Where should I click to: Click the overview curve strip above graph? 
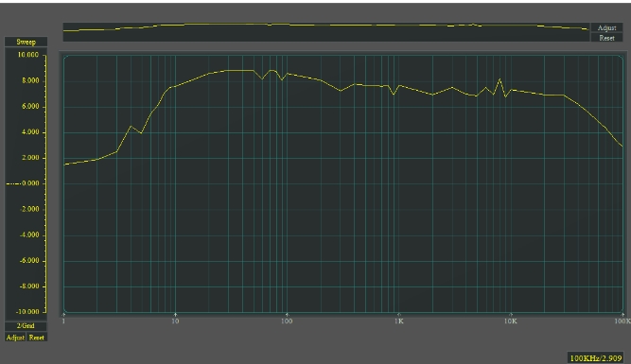click(x=326, y=32)
